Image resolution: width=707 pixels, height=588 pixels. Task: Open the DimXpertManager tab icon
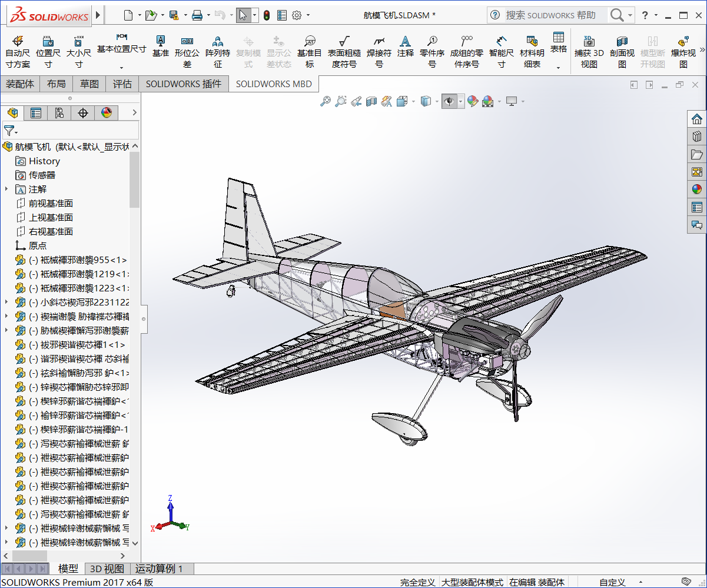coord(83,112)
